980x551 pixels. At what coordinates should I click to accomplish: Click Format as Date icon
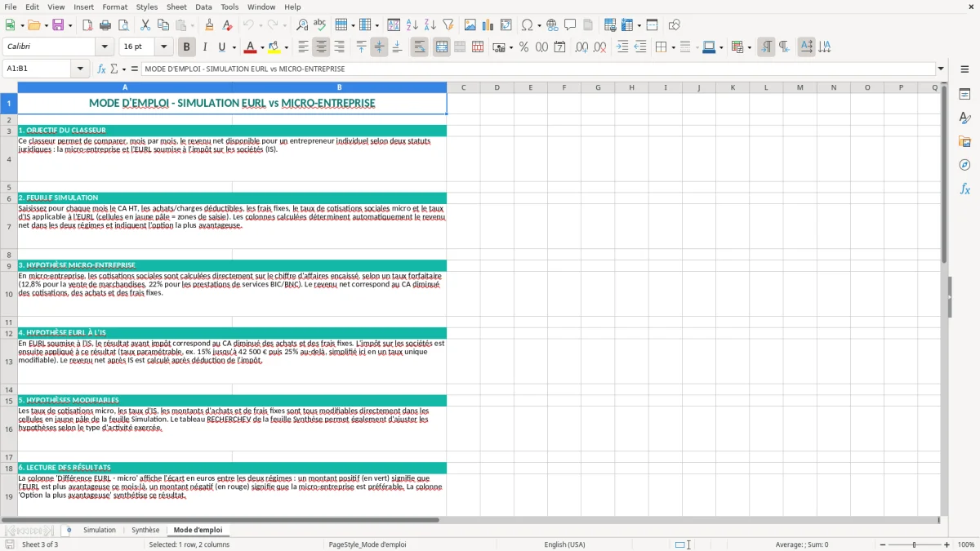pyautogui.click(x=560, y=47)
